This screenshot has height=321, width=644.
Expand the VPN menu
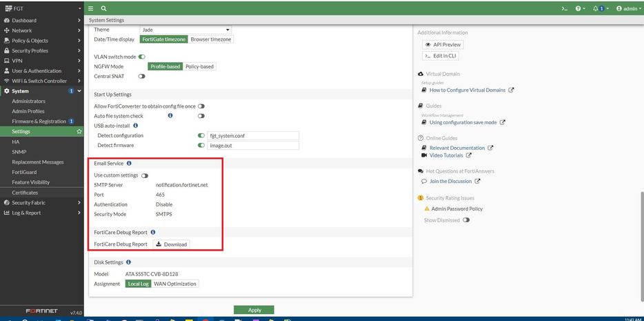pyautogui.click(x=42, y=61)
